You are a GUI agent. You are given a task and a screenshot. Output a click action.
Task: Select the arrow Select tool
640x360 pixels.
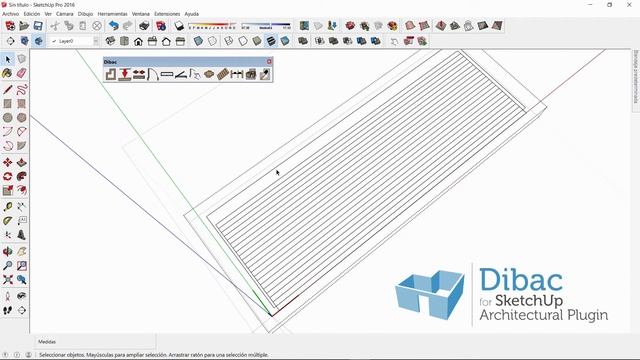[x=8, y=60]
